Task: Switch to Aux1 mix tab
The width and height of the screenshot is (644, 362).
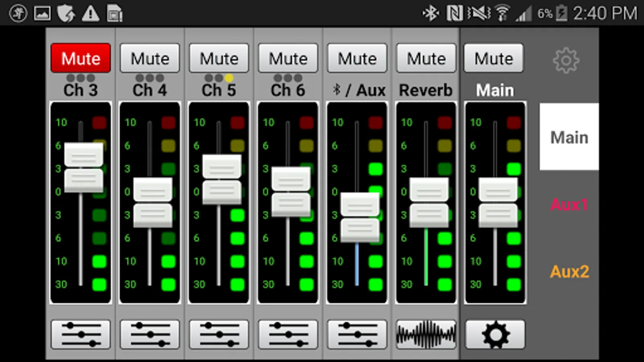Action: pyautogui.click(x=569, y=204)
